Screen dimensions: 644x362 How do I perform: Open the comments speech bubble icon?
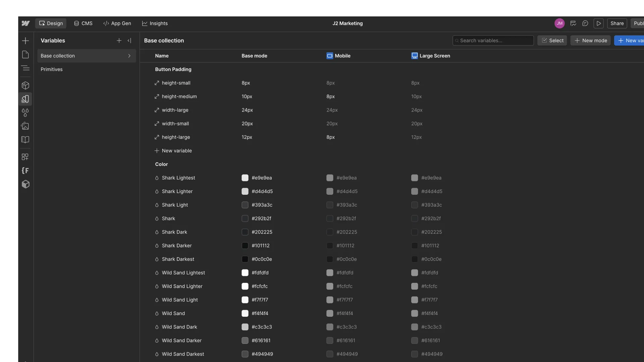click(x=585, y=23)
